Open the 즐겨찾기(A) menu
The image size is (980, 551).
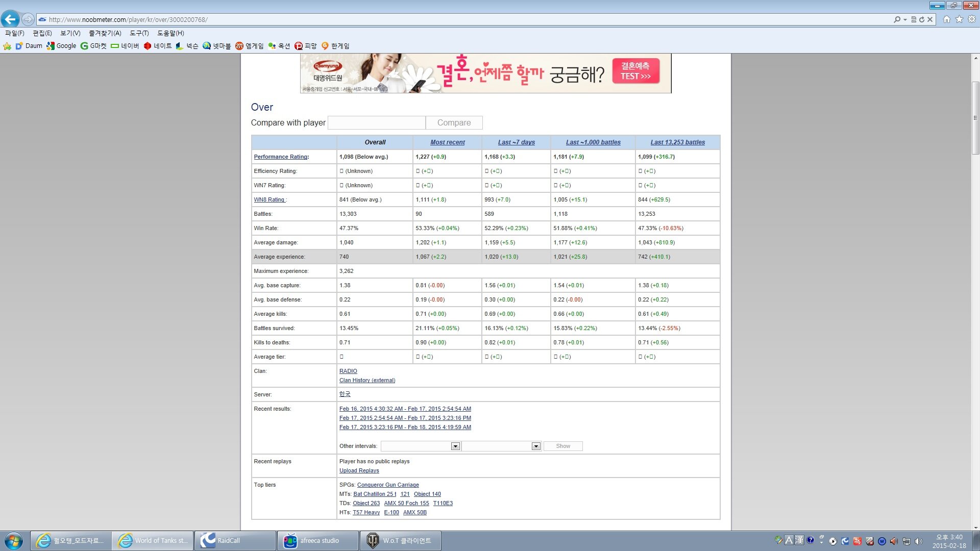coord(105,33)
